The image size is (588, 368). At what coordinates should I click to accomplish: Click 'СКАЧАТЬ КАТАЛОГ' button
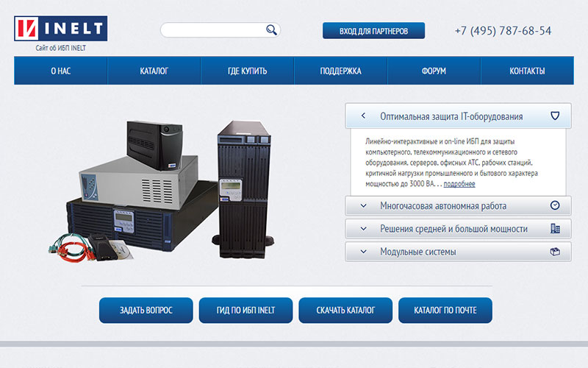pos(345,310)
